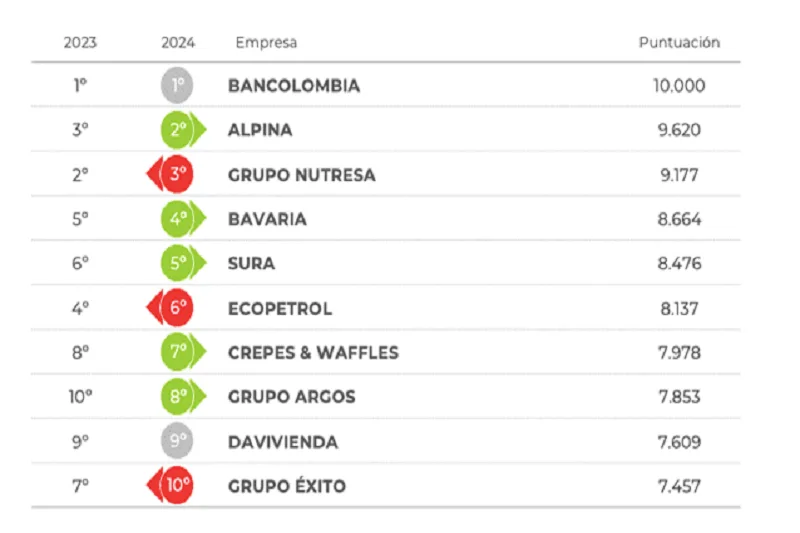Click the DAVIVIENDA company name
Screen dimensions: 800x533
click(283, 441)
